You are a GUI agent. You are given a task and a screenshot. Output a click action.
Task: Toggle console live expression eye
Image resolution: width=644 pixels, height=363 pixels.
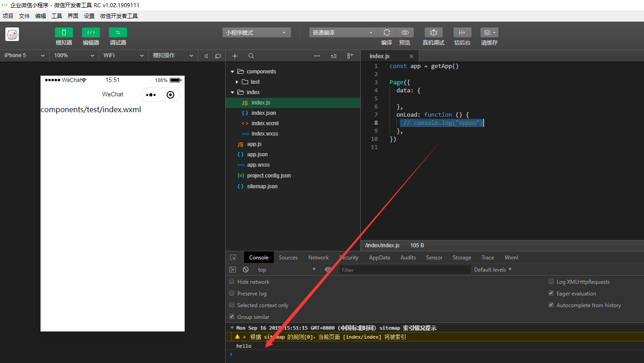click(328, 270)
